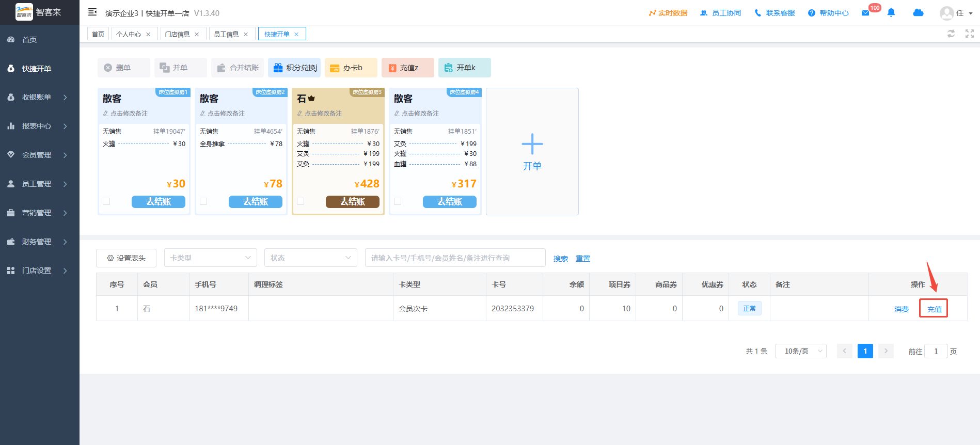Refresh the page with the reload icon
This screenshot has height=445, width=980.
951,34
